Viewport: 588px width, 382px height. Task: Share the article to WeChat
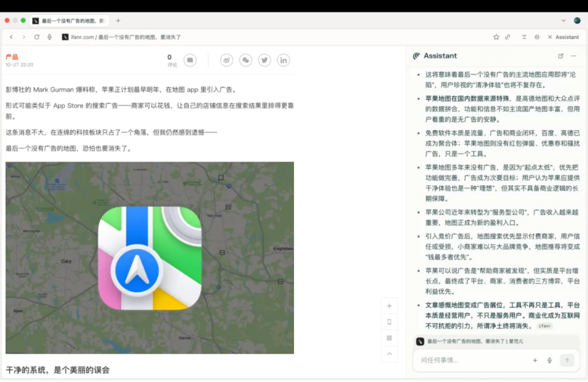[246, 60]
